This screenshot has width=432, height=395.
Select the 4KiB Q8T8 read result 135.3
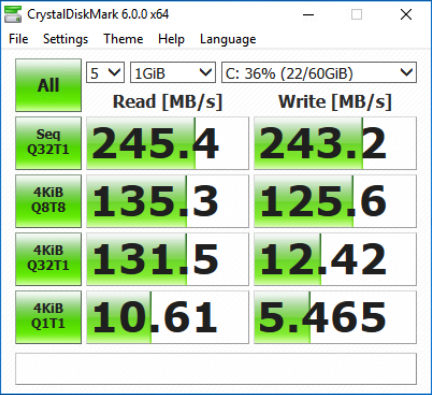click(167, 201)
